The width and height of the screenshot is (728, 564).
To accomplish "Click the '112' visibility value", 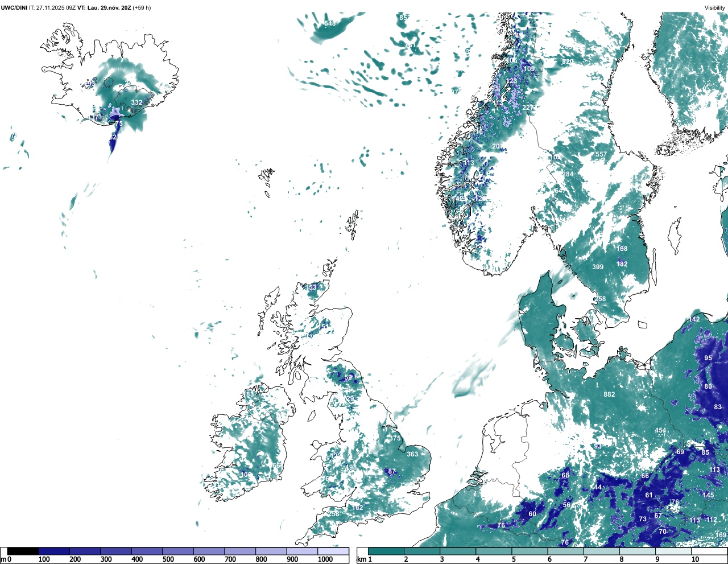I will pyautogui.click(x=712, y=520).
